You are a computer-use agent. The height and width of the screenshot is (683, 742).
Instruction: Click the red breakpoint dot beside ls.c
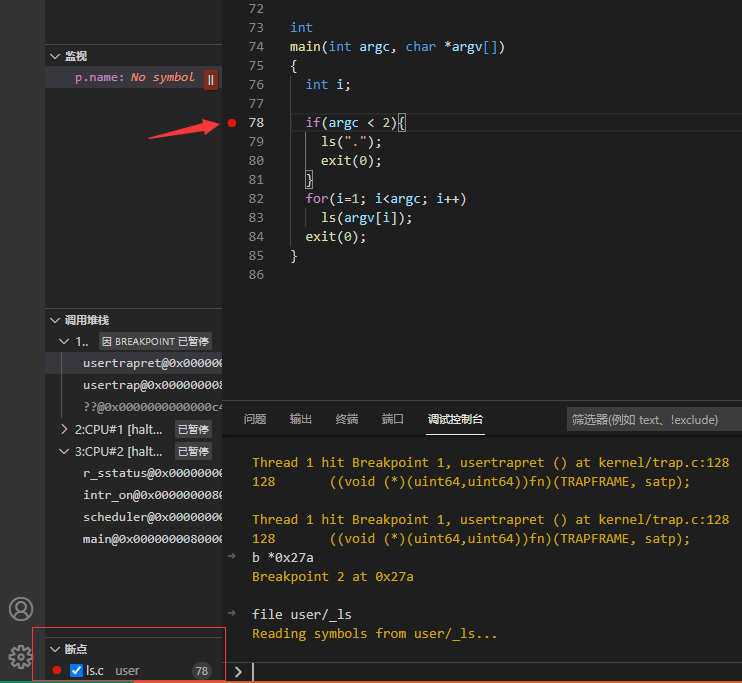pos(57,671)
